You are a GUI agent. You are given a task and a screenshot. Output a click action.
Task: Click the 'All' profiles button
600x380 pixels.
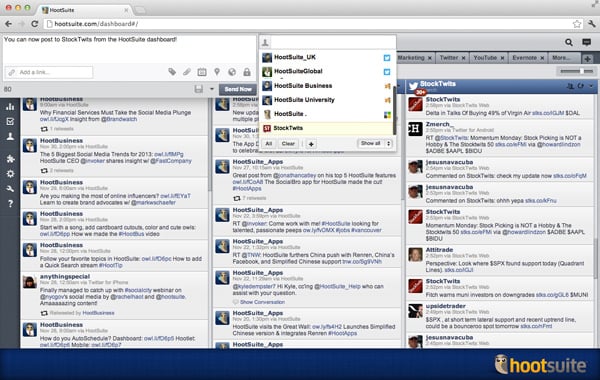269,144
